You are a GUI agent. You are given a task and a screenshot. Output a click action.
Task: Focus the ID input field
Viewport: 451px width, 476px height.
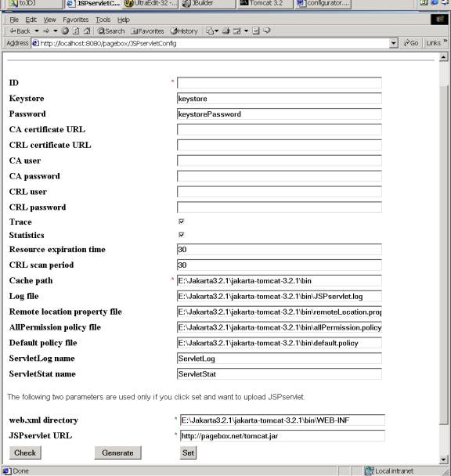[x=279, y=83]
